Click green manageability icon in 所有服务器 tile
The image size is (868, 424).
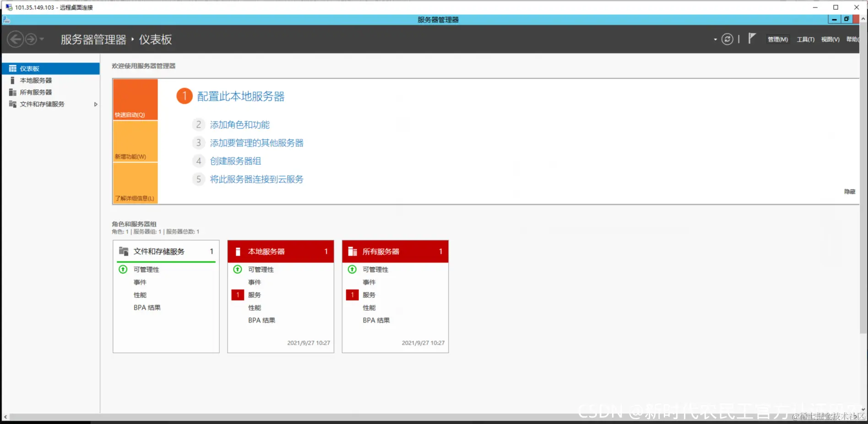coord(352,269)
